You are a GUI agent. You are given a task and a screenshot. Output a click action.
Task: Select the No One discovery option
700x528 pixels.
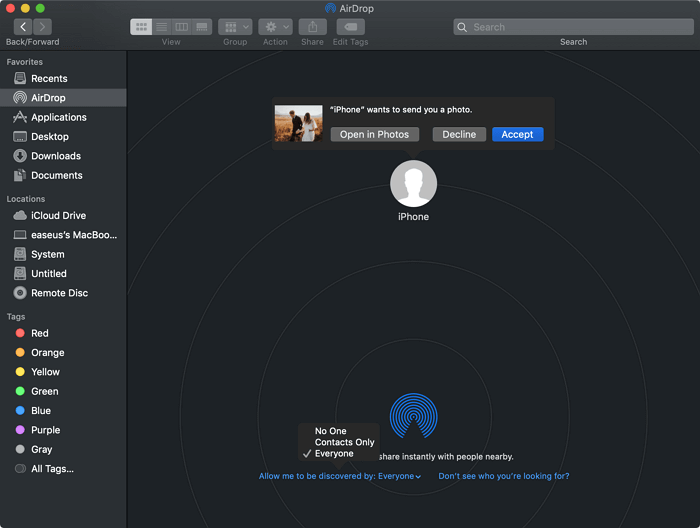(x=331, y=432)
